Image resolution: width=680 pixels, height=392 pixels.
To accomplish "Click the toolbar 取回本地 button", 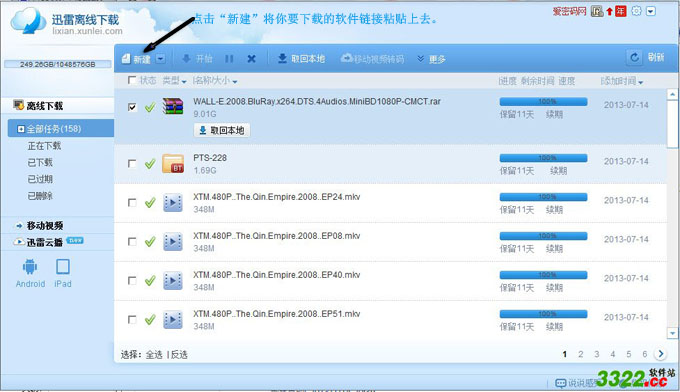I will [x=301, y=59].
